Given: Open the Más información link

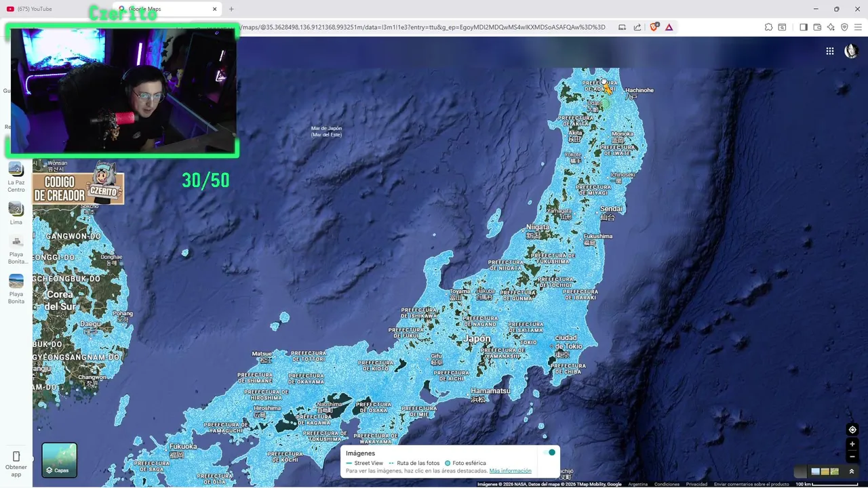Looking at the screenshot, I should point(510,471).
